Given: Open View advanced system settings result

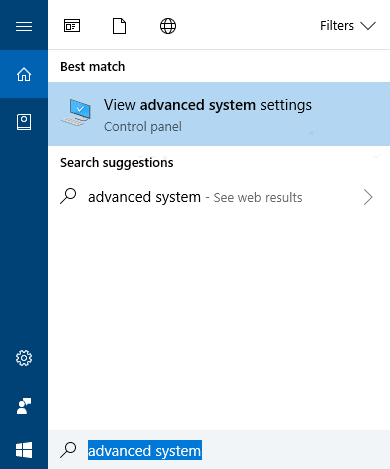Looking at the screenshot, I should pyautogui.click(x=219, y=114).
